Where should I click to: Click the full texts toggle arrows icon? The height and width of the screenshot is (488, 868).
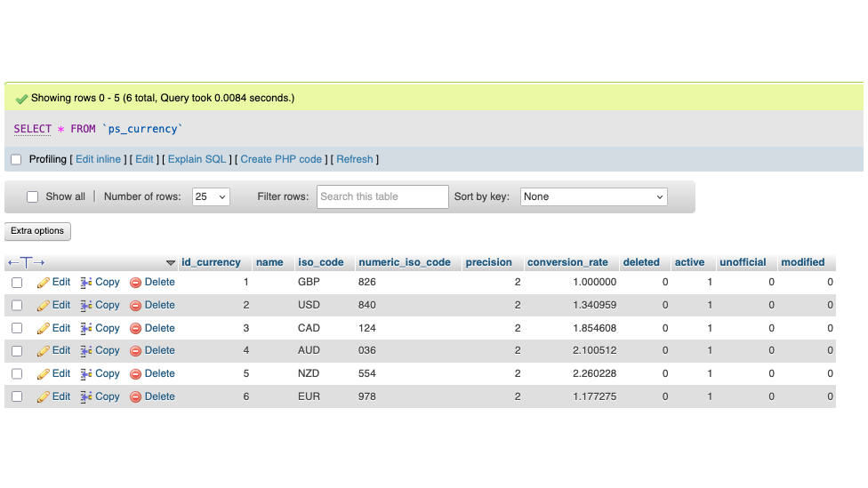[26, 262]
